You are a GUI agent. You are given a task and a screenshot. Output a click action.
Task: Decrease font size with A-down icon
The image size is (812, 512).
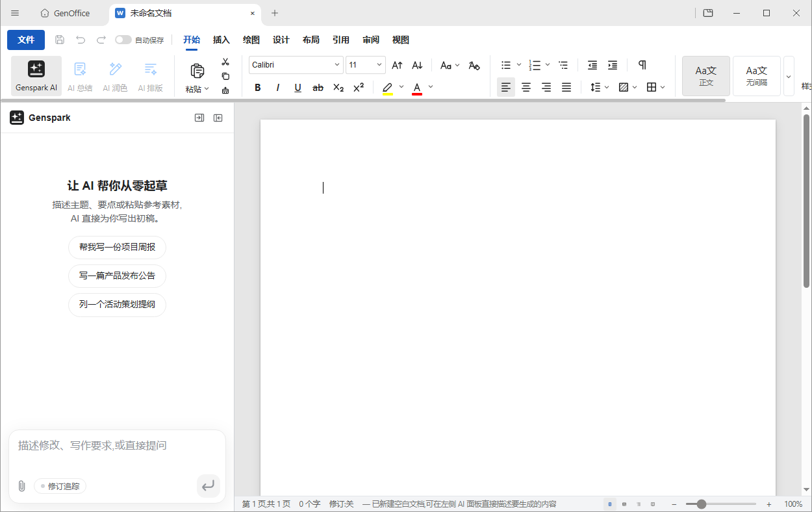point(418,65)
